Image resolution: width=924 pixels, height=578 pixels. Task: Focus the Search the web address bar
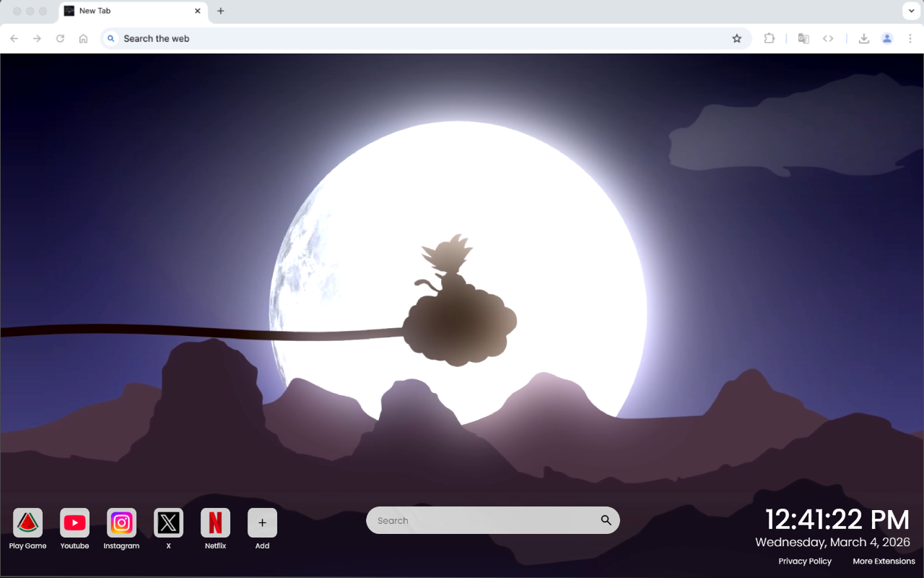point(426,38)
